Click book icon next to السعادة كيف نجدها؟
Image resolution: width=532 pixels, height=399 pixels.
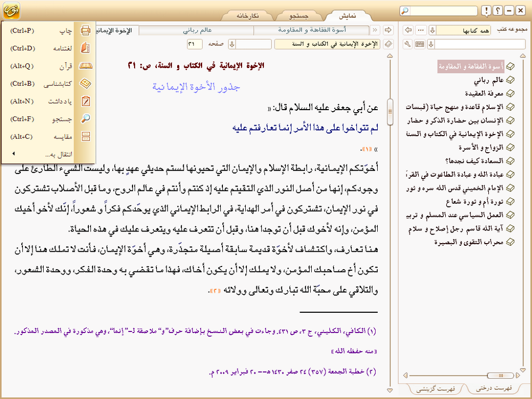tap(510, 161)
